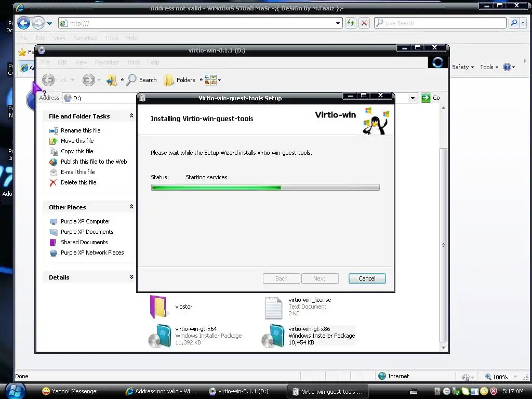Open Purple XP Network Places
Image resolution: width=532 pixels, height=399 pixels.
tap(92, 253)
